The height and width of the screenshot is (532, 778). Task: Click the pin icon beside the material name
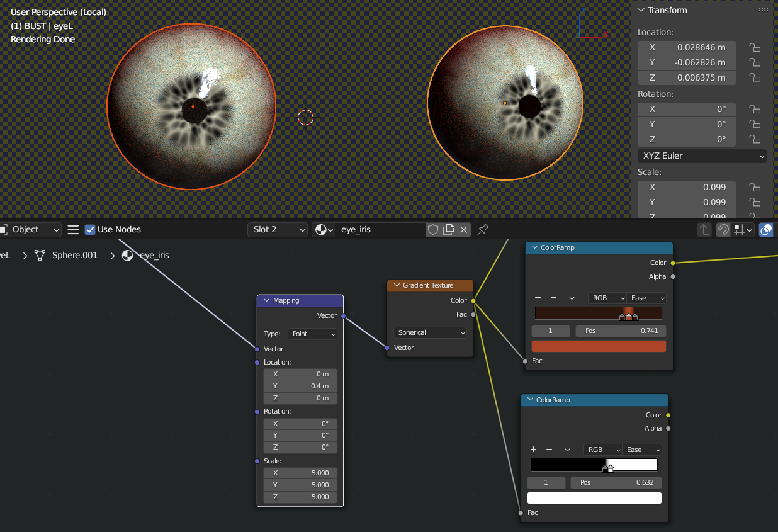click(x=483, y=230)
